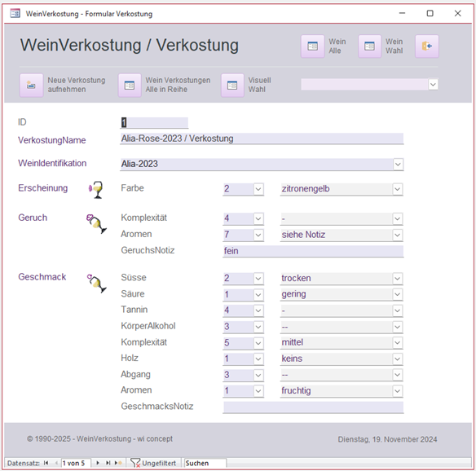Click the Geschmack tilted glass icon
This screenshot has height=471, width=476.
97,283
